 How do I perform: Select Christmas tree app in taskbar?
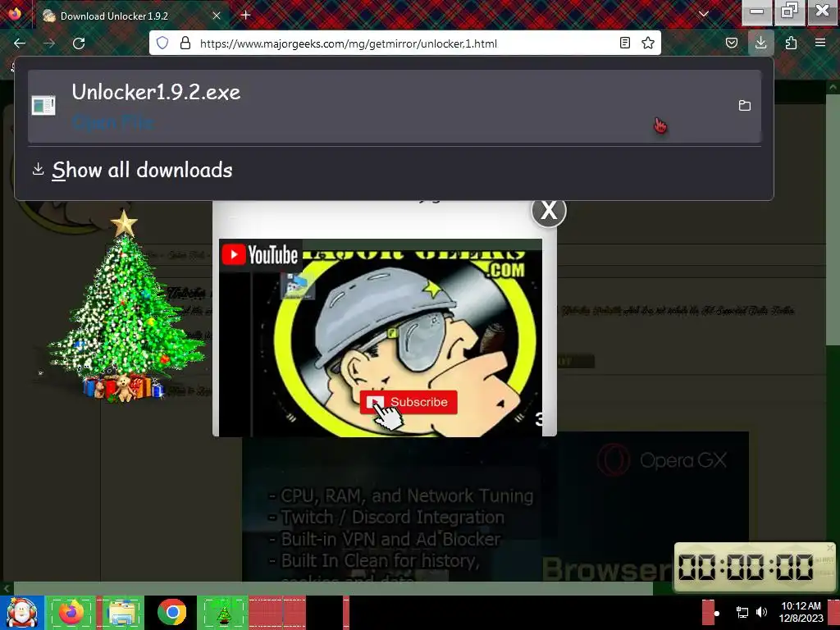tap(223, 612)
